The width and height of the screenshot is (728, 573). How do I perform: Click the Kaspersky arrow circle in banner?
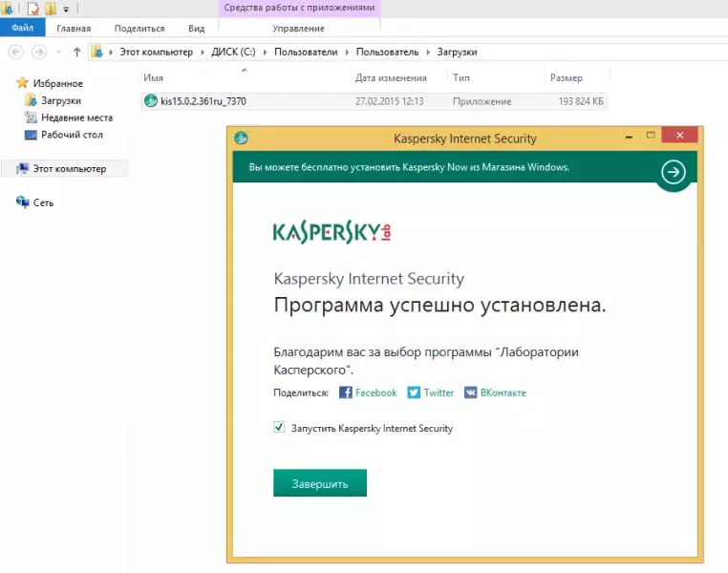coord(674,172)
